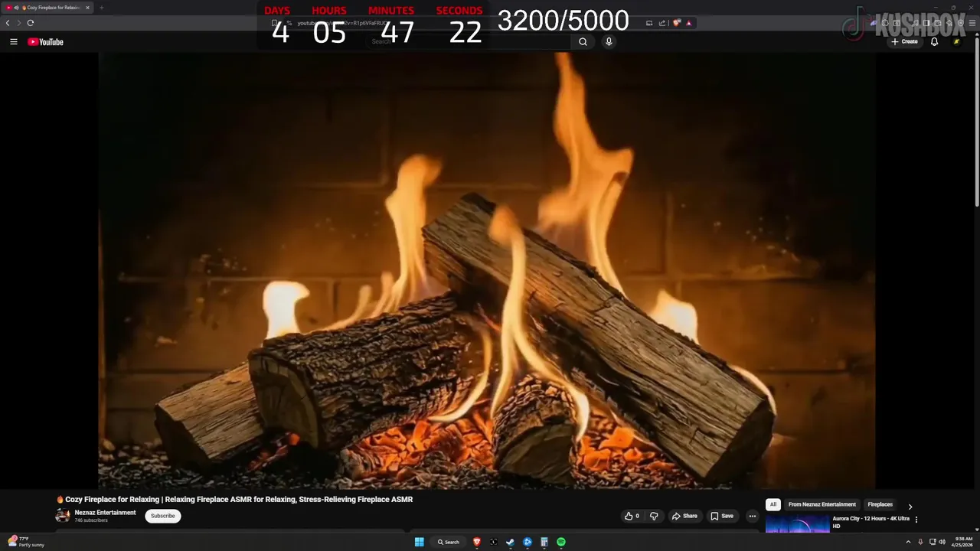Open Steam from the taskbar

pos(510,542)
